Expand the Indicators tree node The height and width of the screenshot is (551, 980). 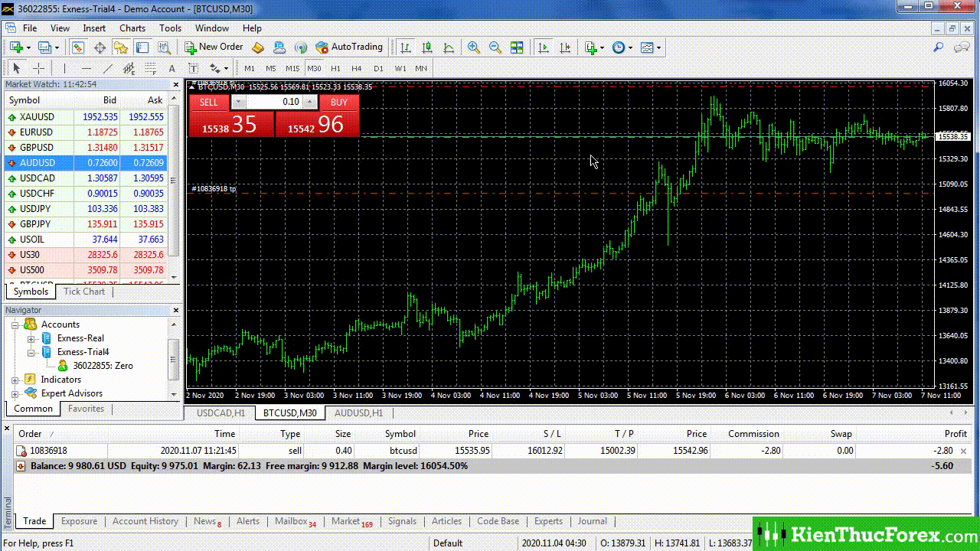tap(15, 380)
